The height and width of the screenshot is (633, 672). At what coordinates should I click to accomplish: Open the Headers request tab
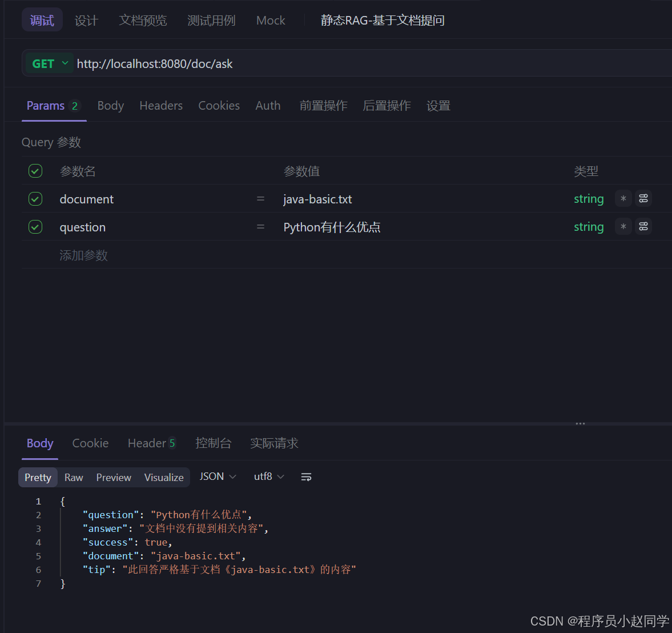161,106
